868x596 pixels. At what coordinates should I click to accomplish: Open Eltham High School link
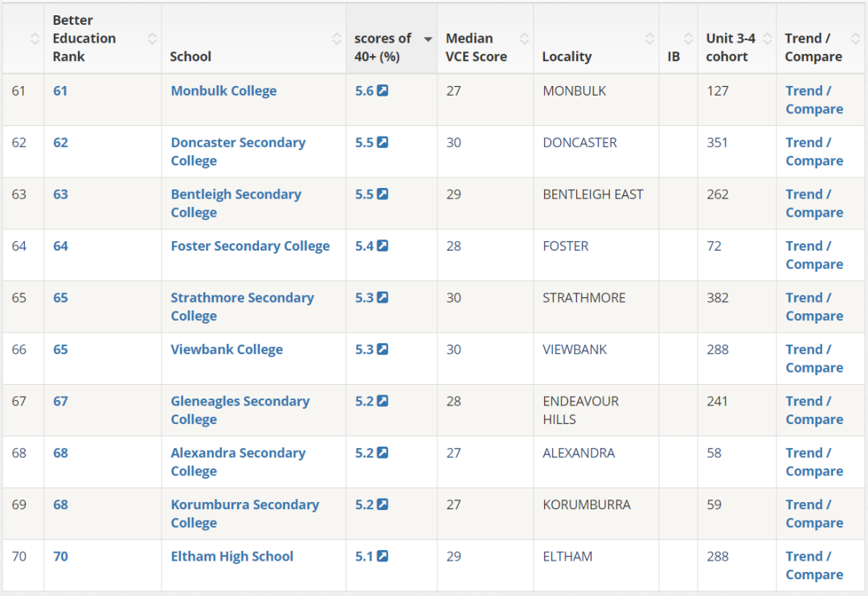click(232, 556)
